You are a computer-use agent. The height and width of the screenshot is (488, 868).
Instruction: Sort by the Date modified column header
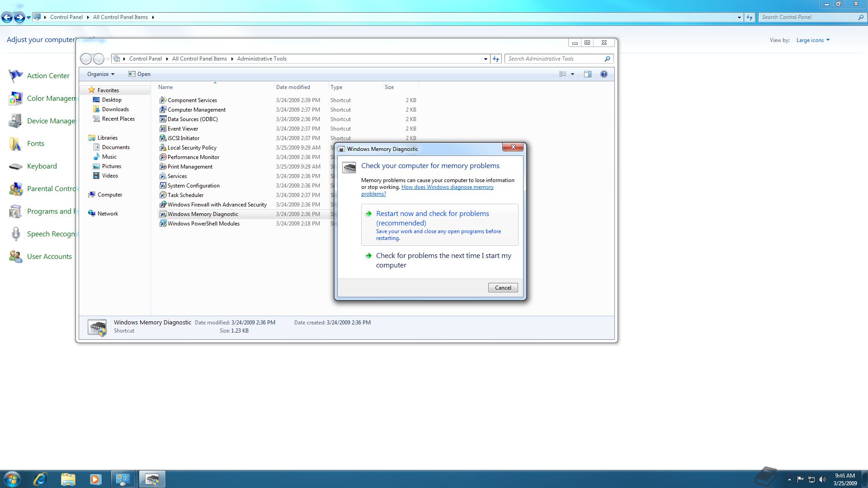tap(301, 87)
